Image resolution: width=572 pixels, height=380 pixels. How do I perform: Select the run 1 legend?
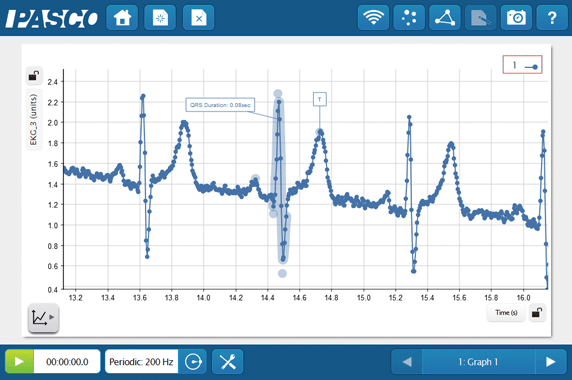coord(522,65)
